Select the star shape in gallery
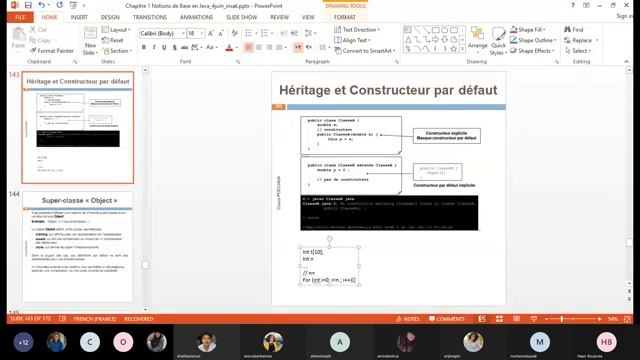The width and height of the screenshot is (640, 360). coord(453,49)
